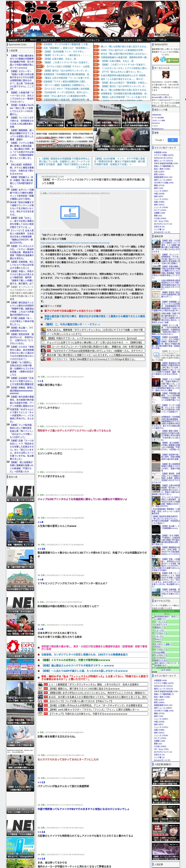Open the 北朝鮮 (148) category
Viewport: 186px width, 868px height.
click(159, 213)
